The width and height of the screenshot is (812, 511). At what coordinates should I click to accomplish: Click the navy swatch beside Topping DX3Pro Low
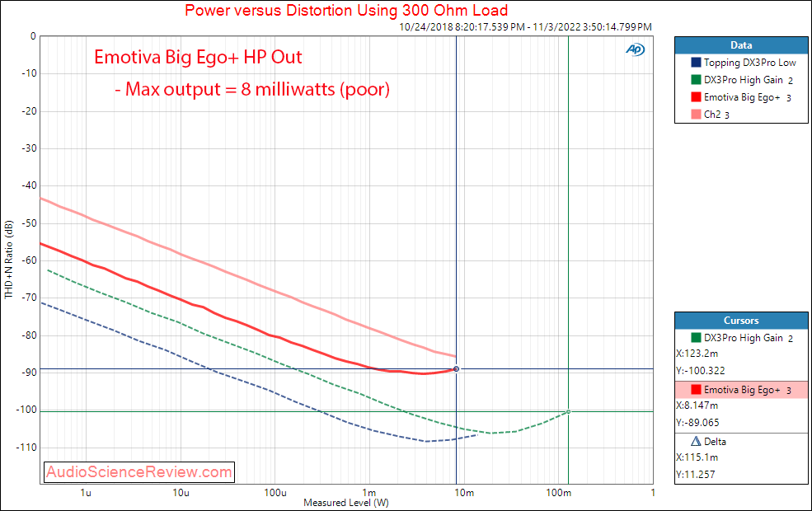tap(696, 63)
